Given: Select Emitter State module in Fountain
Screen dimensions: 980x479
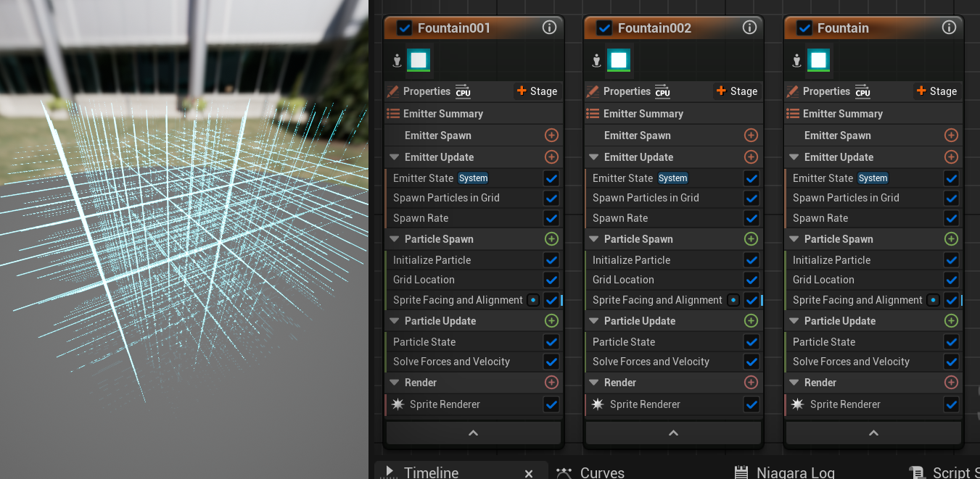Looking at the screenshot, I should (823, 178).
